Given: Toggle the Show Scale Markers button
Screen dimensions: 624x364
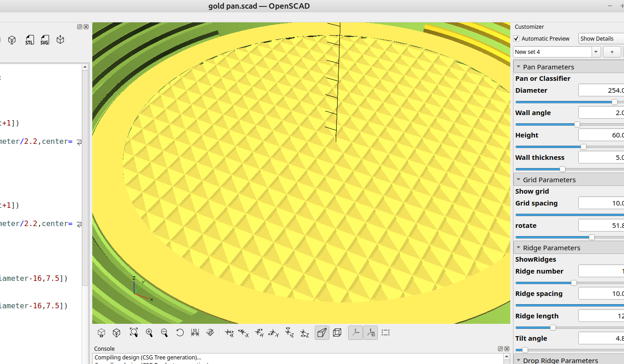Looking at the screenshot, I should pyautogui.click(x=370, y=332).
